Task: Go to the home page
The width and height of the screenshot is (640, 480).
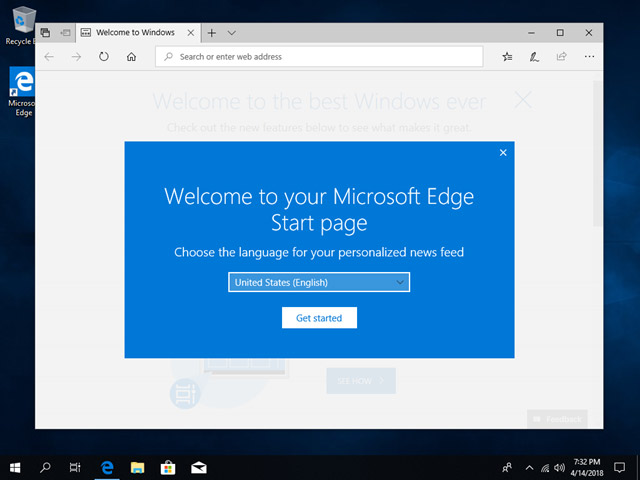Action: pos(131,57)
